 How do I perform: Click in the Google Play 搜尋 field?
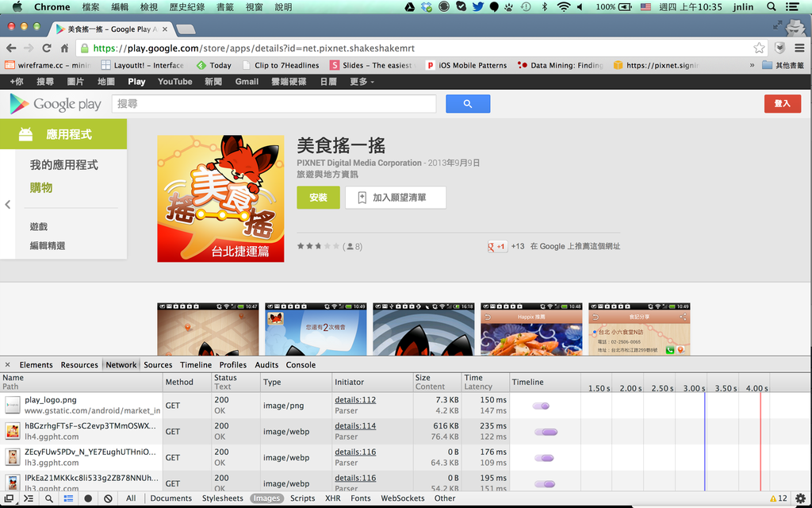pyautogui.click(x=274, y=104)
